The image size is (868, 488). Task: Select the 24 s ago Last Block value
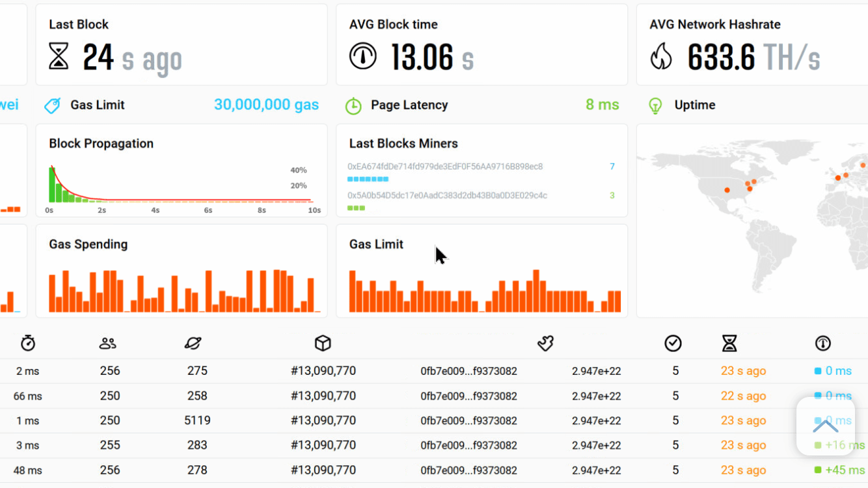coord(133,57)
